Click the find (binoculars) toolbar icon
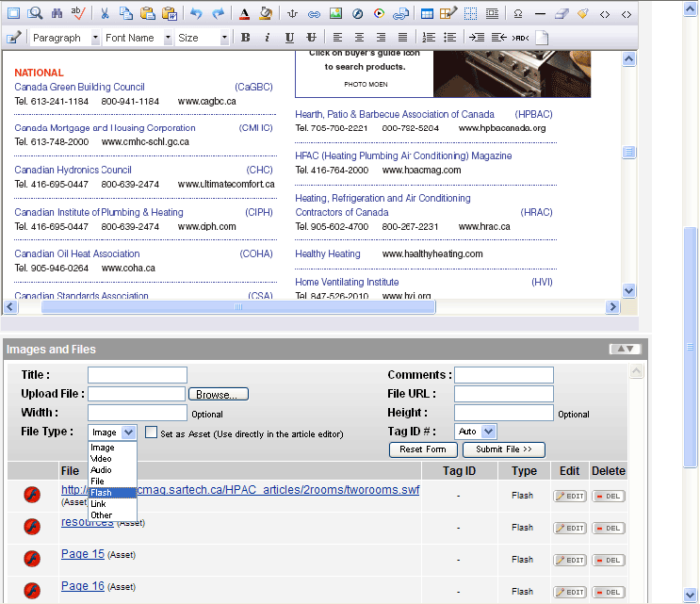 [57, 14]
